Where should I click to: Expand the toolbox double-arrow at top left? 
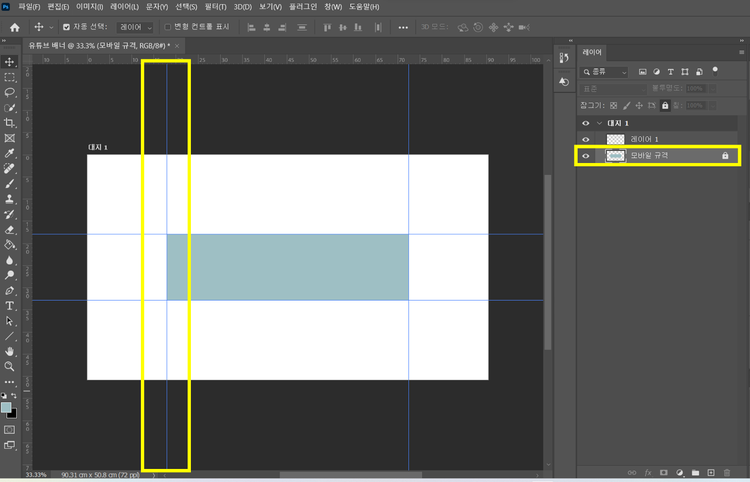click(4, 41)
